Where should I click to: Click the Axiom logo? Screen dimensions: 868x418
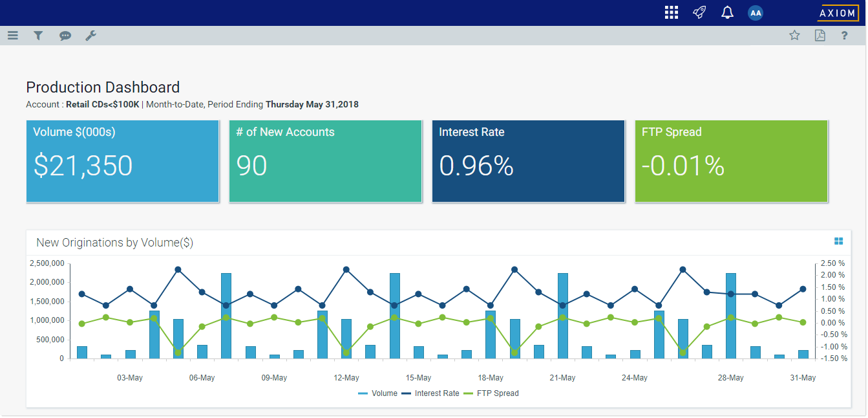pos(838,13)
